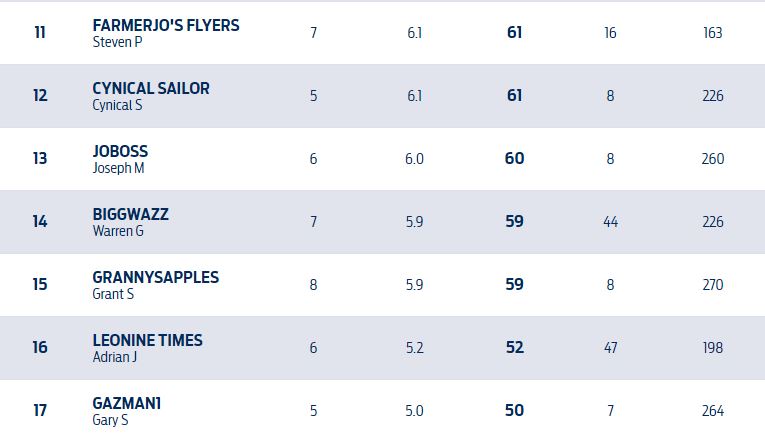Click the bold score 60

click(514, 159)
